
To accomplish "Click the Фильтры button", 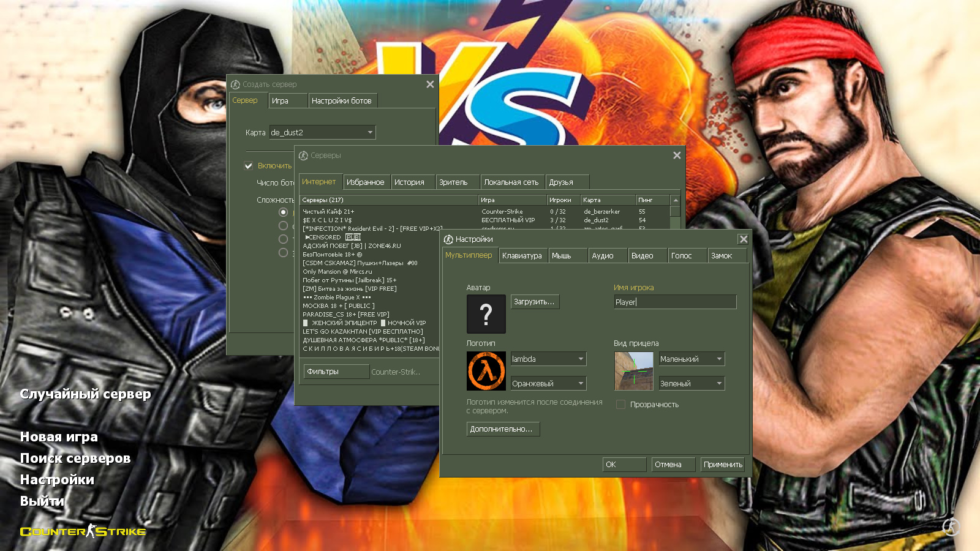I will pyautogui.click(x=336, y=371).
